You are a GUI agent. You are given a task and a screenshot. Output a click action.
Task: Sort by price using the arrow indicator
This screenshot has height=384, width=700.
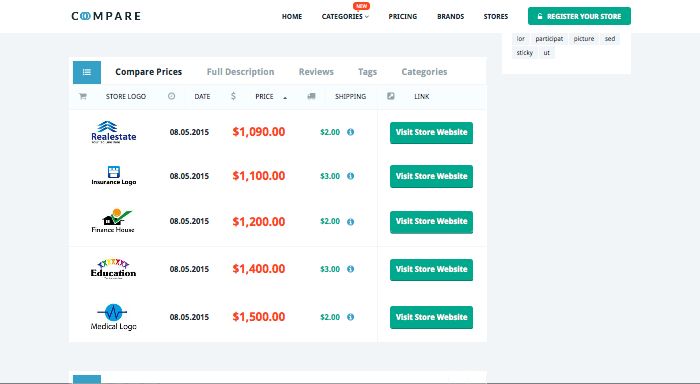point(285,97)
